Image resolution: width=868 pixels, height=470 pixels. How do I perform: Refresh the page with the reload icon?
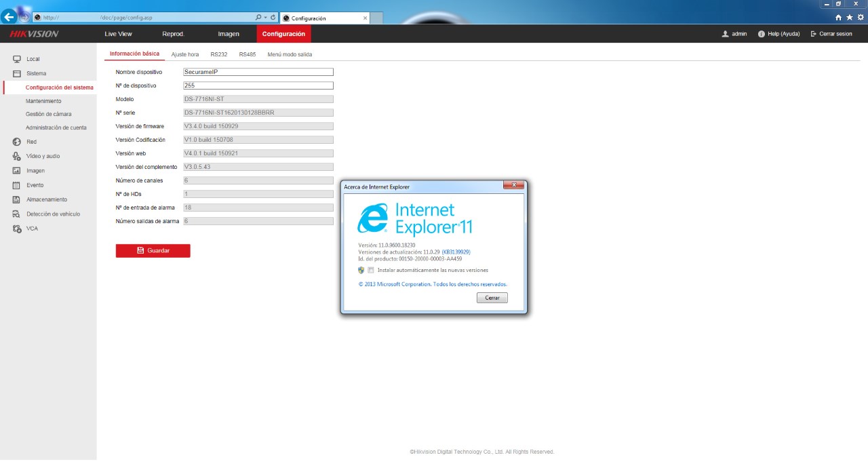point(273,18)
